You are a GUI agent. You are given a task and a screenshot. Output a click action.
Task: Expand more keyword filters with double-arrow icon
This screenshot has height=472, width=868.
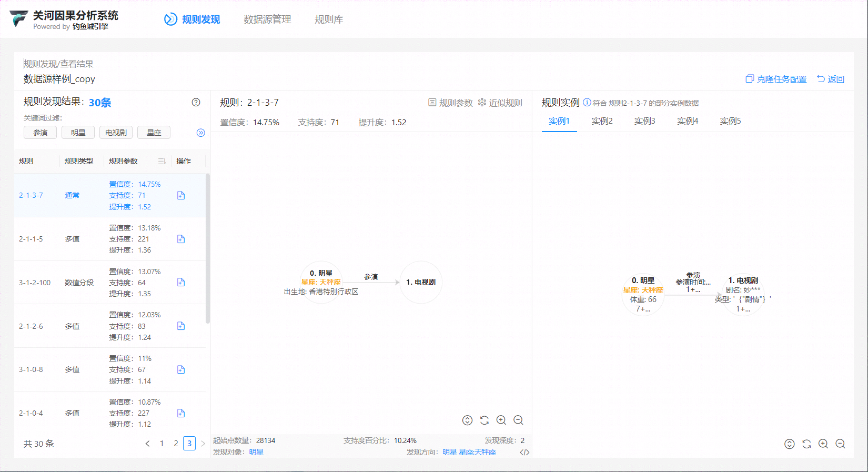coord(200,133)
